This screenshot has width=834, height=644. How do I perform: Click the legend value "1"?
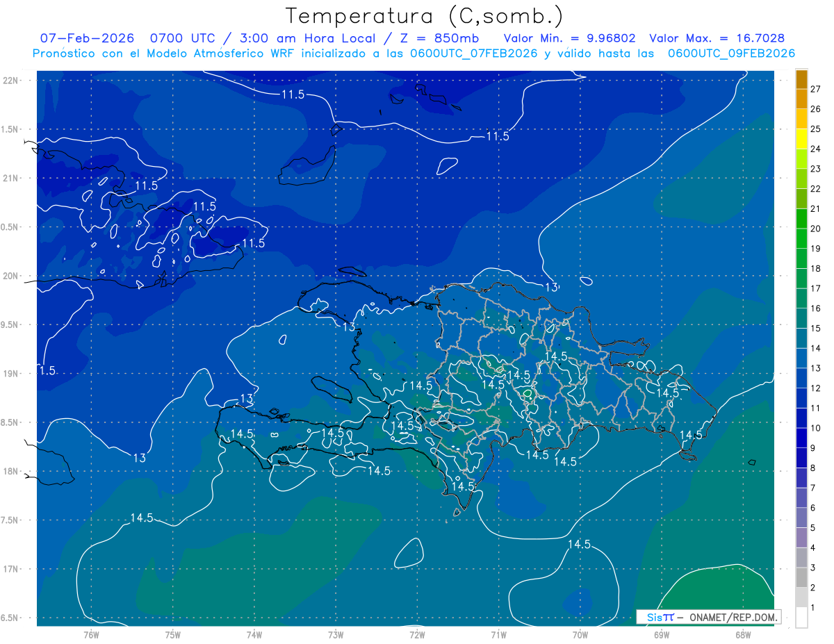(814, 608)
